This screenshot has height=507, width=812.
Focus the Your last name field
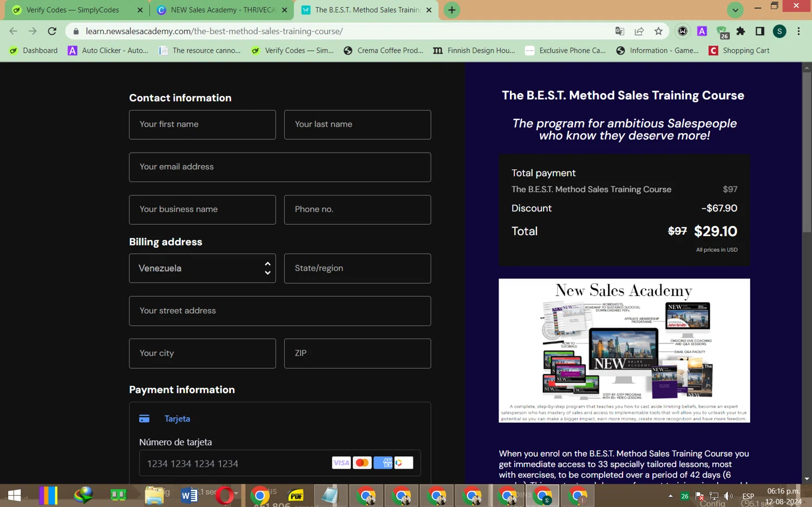357,124
